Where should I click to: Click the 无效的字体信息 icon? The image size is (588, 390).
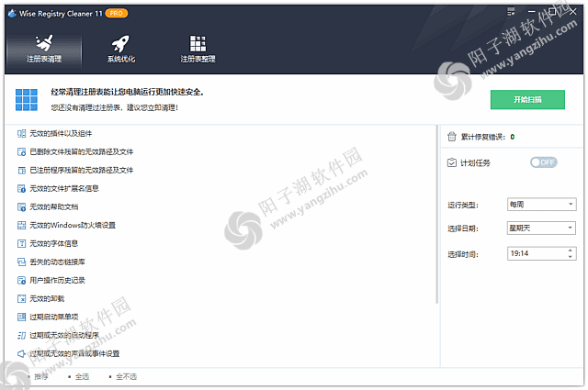(x=22, y=244)
